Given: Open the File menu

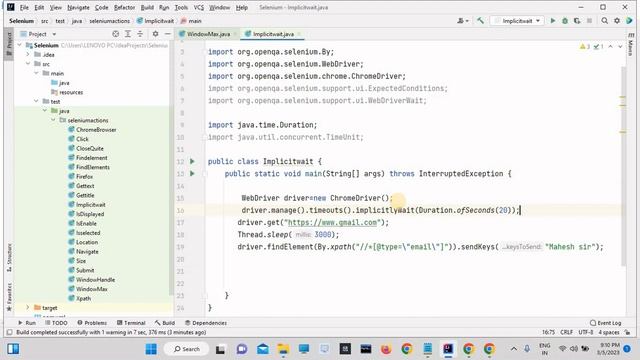Looking at the screenshot, I should click(24, 7).
